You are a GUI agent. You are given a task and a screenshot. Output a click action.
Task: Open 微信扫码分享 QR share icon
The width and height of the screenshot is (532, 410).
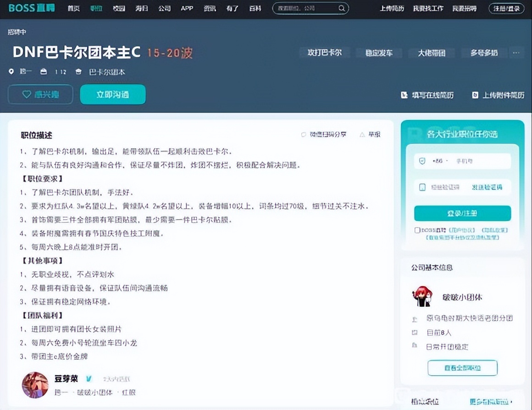point(303,134)
